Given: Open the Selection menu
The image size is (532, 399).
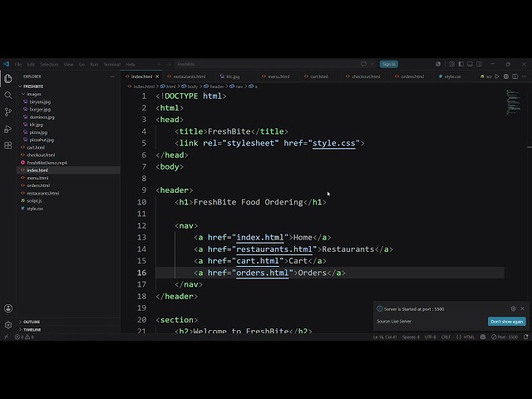Looking at the screenshot, I should coord(49,64).
